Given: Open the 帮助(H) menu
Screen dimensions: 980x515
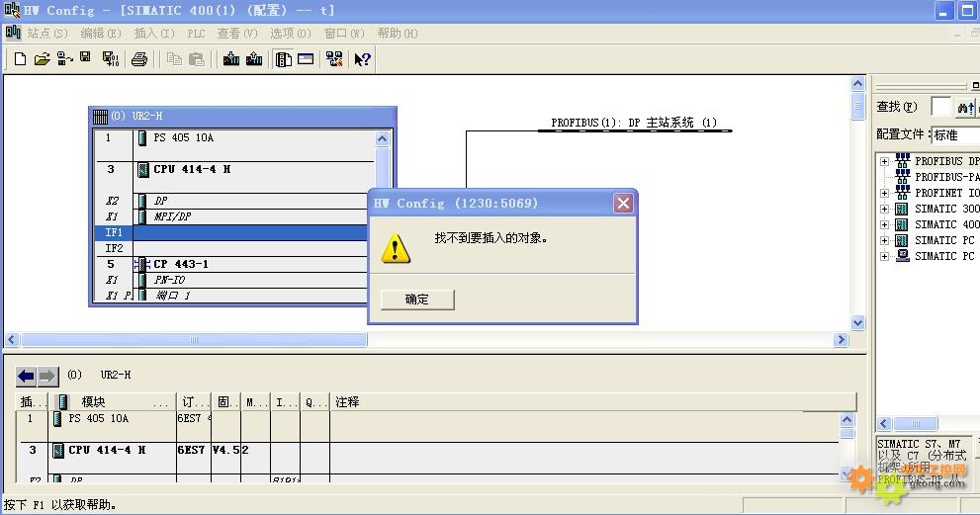Looking at the screenshot, I should [398, 34].
